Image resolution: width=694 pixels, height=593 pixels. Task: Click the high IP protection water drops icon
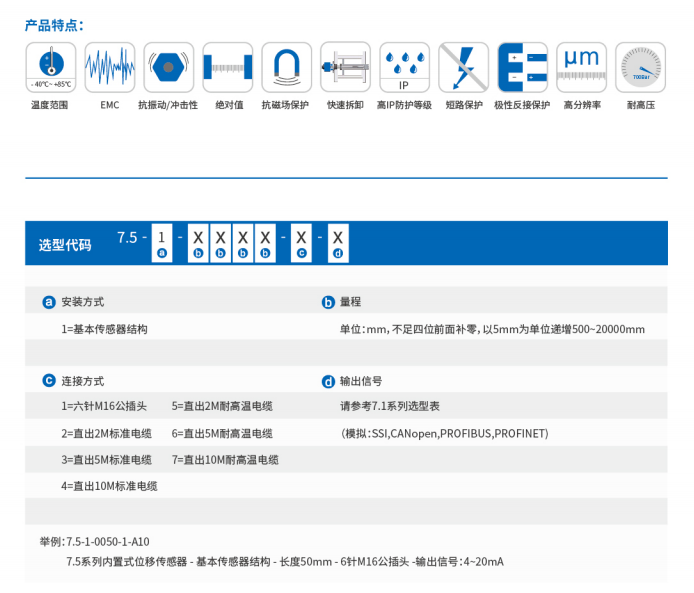(404, 68)
